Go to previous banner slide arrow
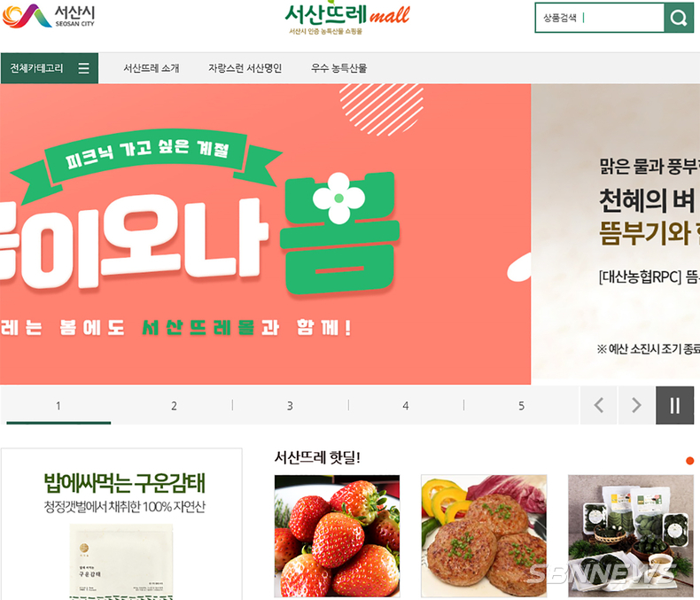 [x=599, y=405]
